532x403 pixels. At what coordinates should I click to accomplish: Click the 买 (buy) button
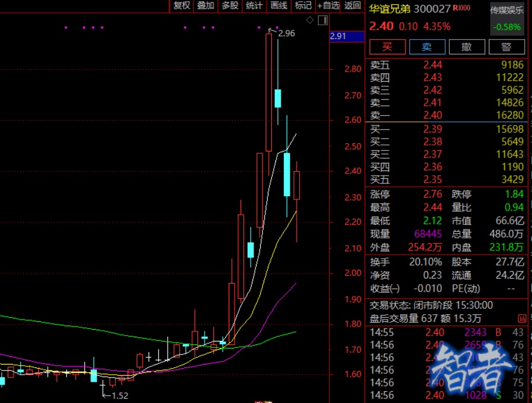(387, 47)
